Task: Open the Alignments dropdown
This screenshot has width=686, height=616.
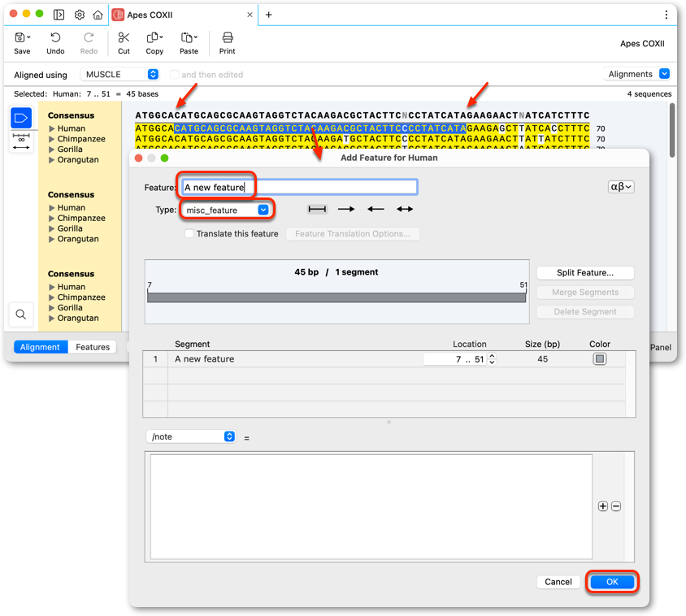Action: coord(637,74)
